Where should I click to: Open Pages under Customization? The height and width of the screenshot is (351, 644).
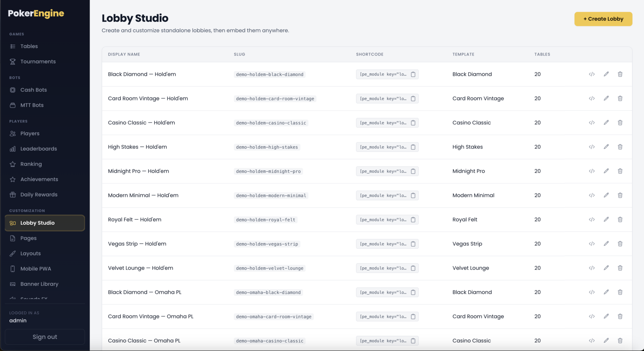point(45,238)
